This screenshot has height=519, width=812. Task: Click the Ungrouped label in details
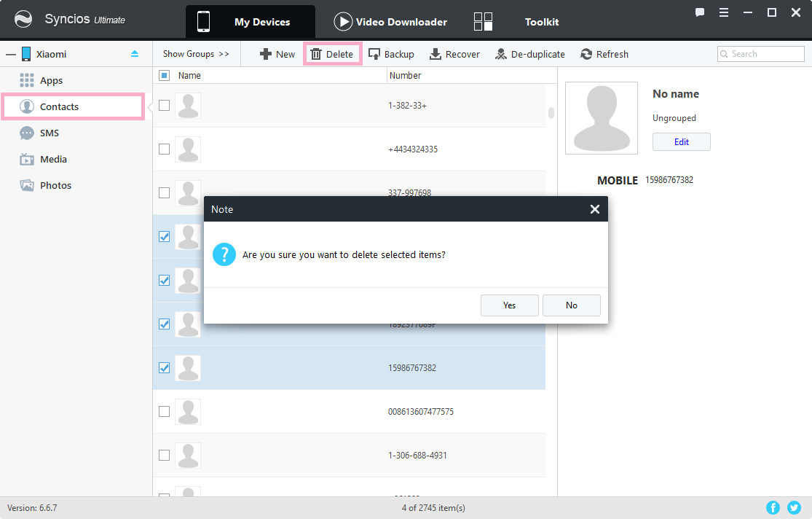pyautogui.click(x=674, y=118)
